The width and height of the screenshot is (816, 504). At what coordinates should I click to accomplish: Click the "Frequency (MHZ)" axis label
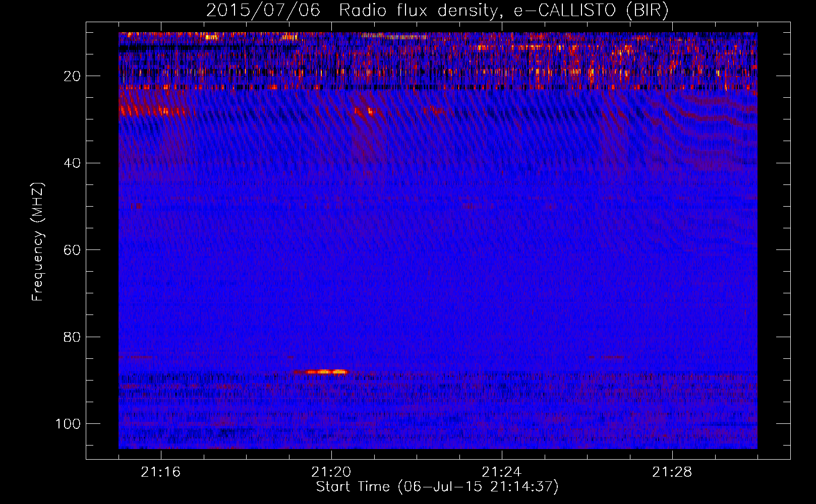click(x=38, y=242)
